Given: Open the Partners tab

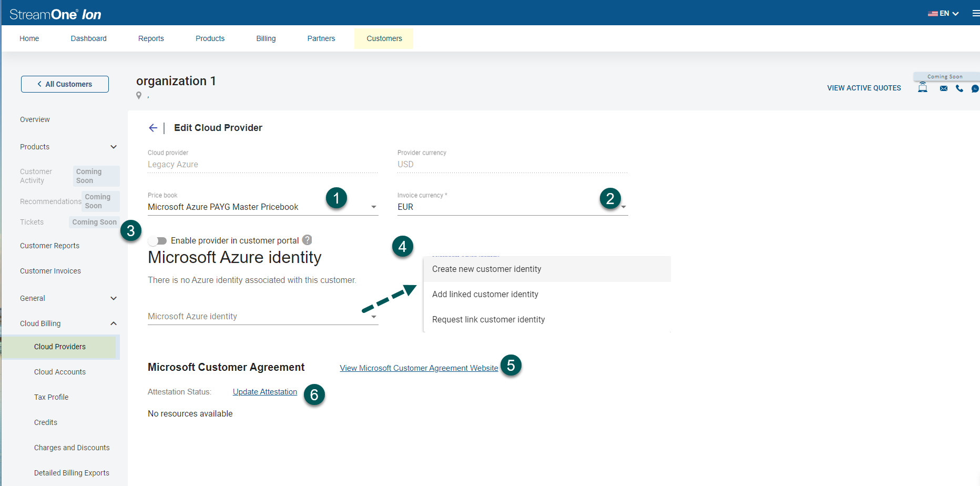Looking at the screenshot, I should pos(321,38).
